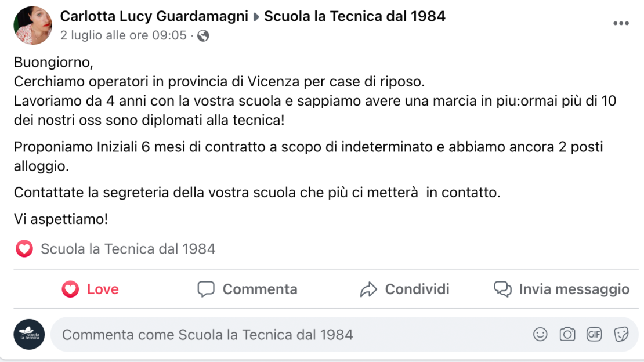
Task: Click the Scuola la Tecnica avatar beside the comment box
Action: pos(29,334)
